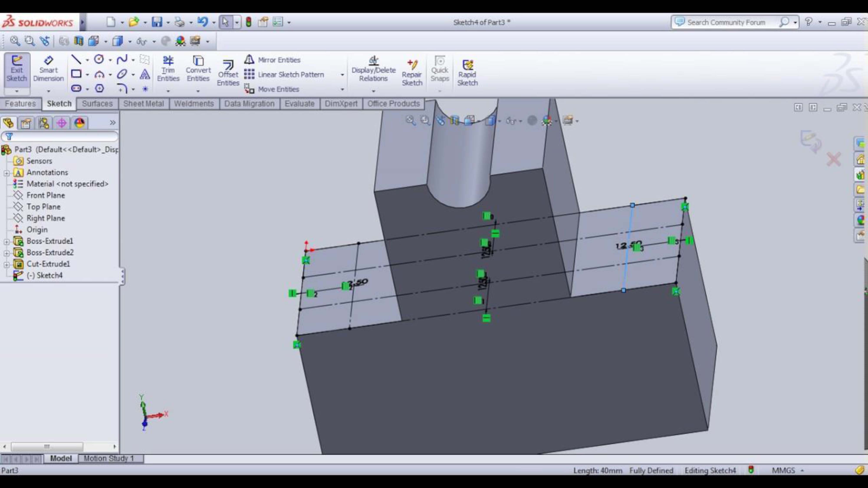Switch to the Features tab

20,103
